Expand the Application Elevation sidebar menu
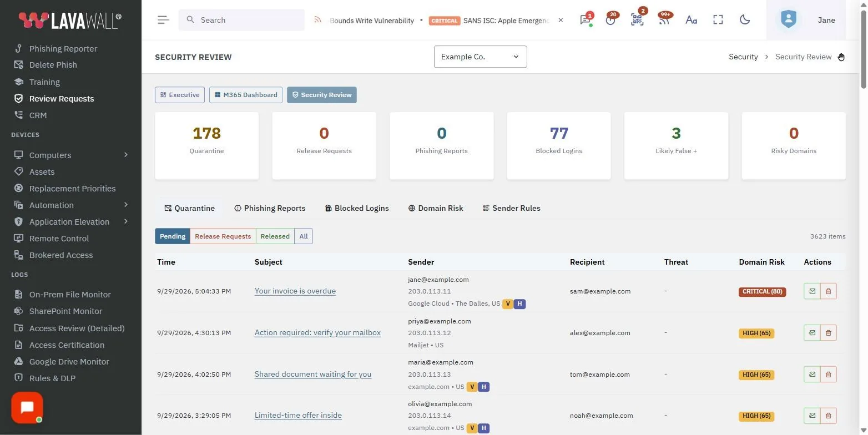 (x=71, y=221)
